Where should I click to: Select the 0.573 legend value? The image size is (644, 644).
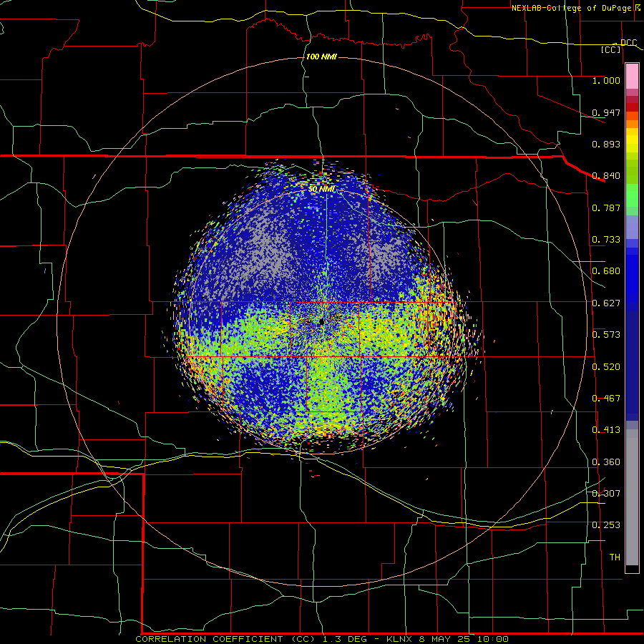tap(606, 335)
